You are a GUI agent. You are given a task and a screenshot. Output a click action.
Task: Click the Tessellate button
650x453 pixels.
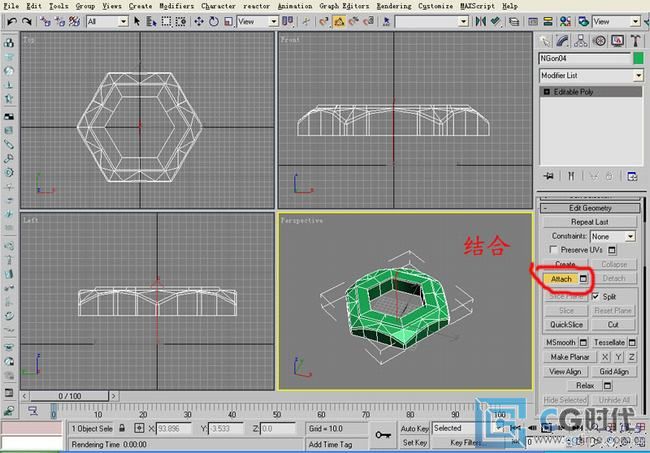(x=609, y=342)
